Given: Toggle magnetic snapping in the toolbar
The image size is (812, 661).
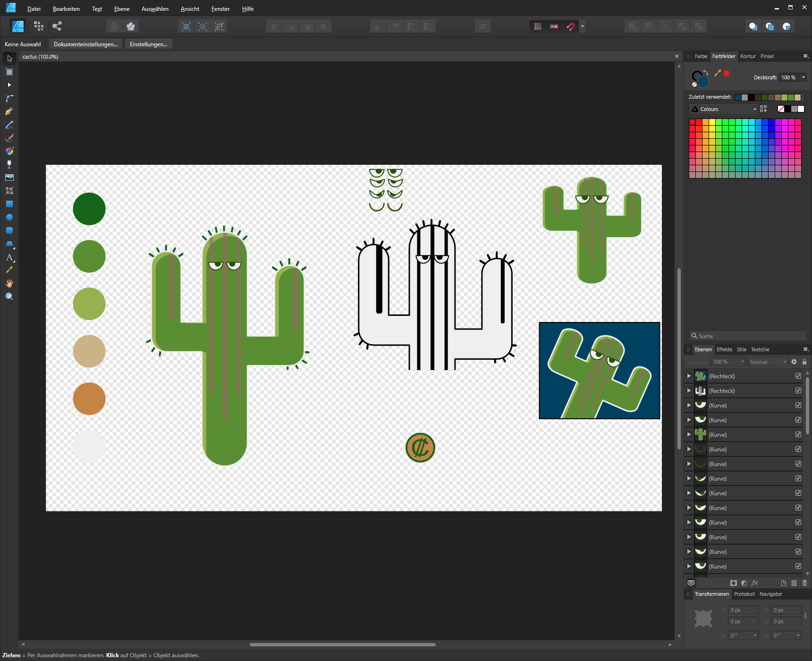Looking at the screenshot, I should tap(571, 26).
